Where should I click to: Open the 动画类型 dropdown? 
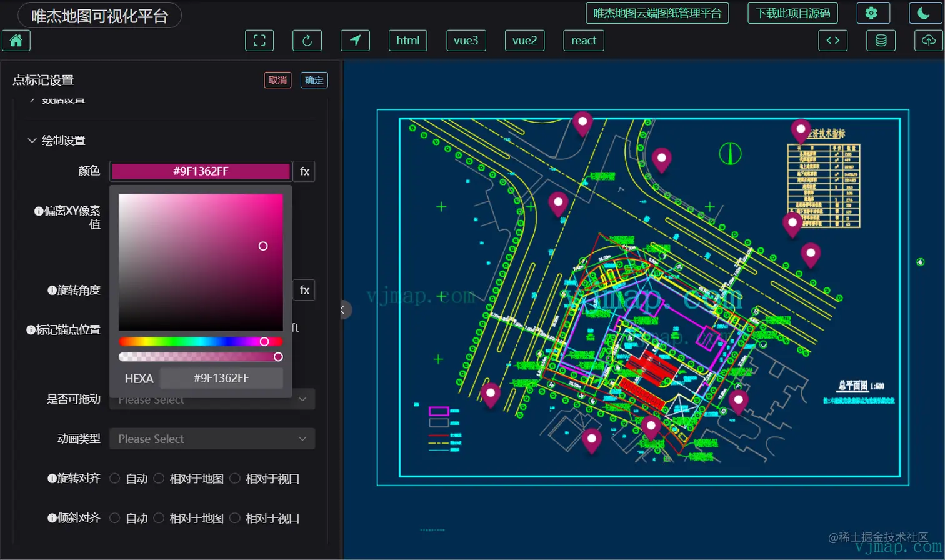[x=212, y=439]
